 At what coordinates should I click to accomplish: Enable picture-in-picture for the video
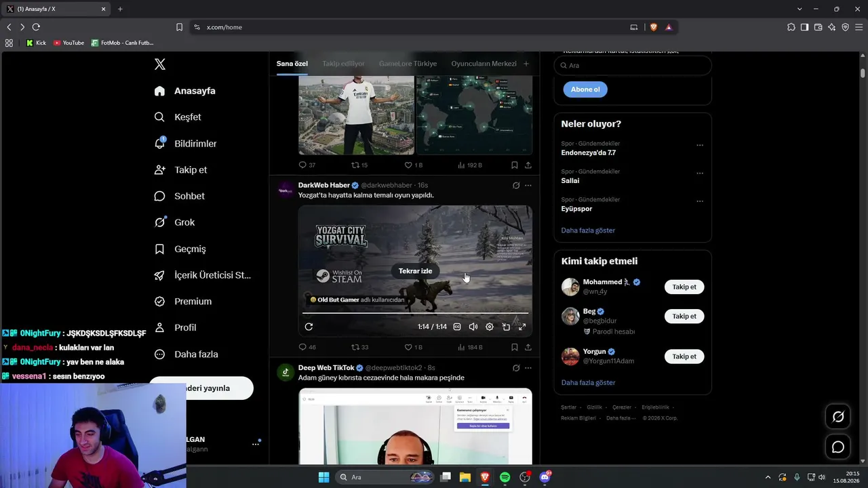506,327
